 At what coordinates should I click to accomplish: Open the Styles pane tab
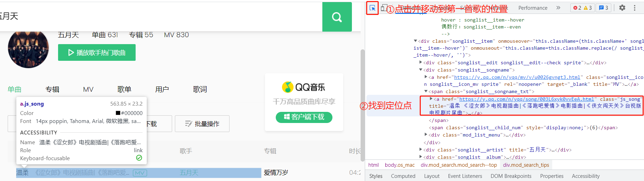tap(376, 176)
